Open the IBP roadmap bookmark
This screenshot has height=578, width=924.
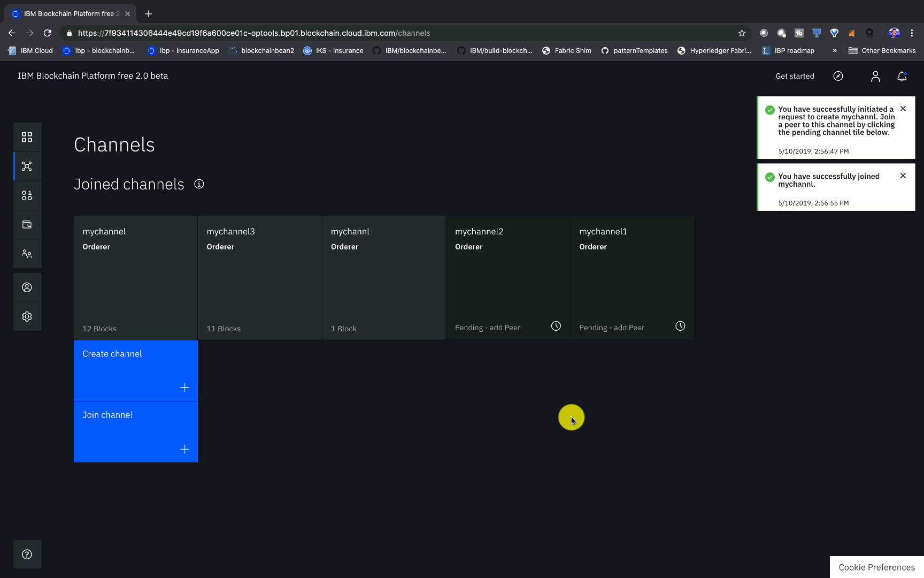click(788, 51)
